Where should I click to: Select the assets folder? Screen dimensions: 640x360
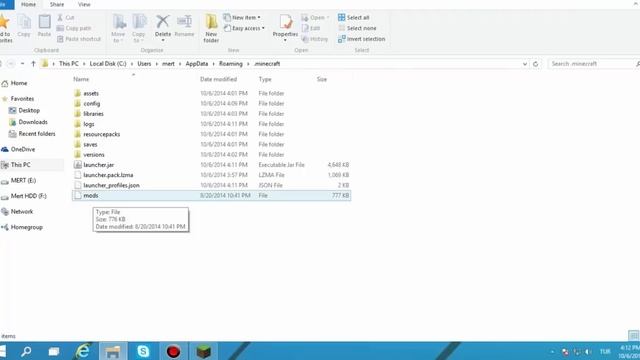pyautogui.click(x=211, y=93)
